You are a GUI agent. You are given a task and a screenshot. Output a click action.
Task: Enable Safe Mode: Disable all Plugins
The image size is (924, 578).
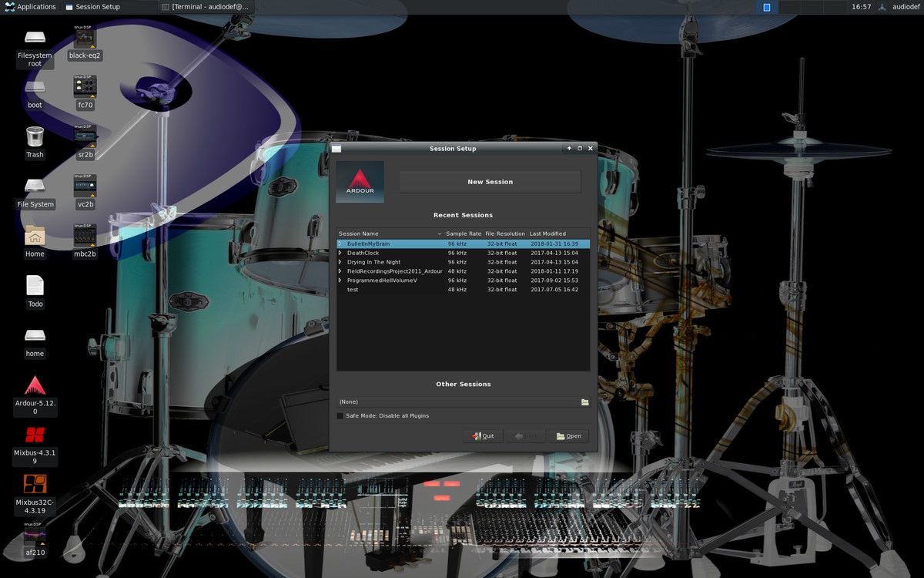[340, 415]
